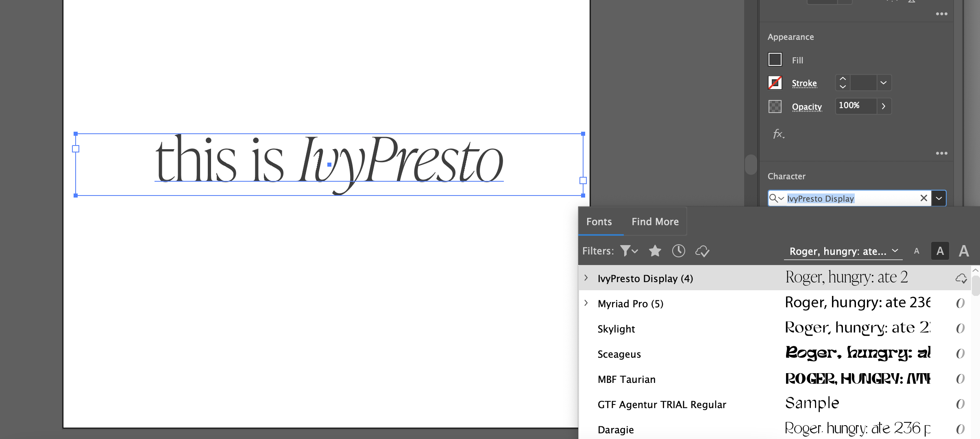Choose the MBF Taurian font
Screen dimensions: 980x439
click(x=774, y=379)
